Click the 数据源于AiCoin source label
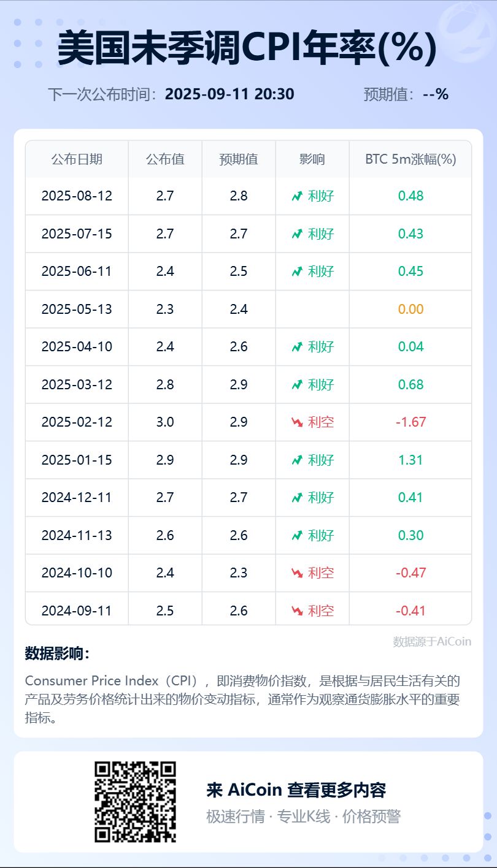This screenshot has width=497, height=868. point(432,642)
